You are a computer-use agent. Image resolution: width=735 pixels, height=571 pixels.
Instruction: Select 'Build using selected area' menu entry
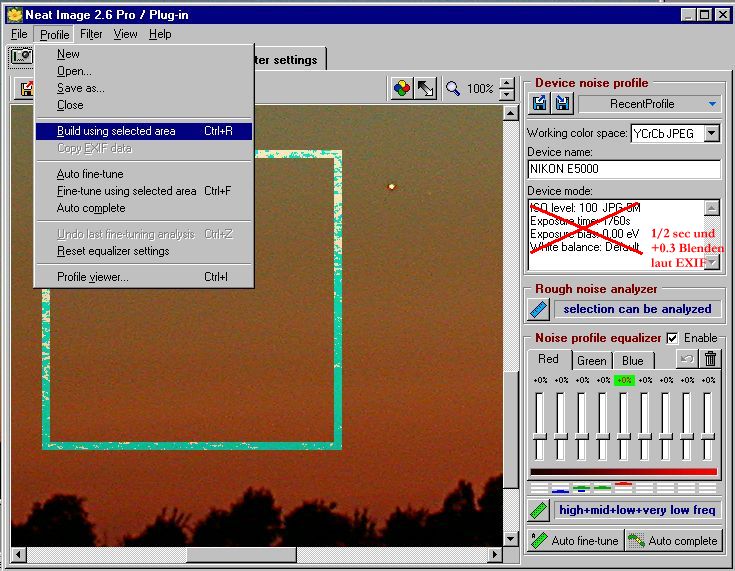click(116, 131)
